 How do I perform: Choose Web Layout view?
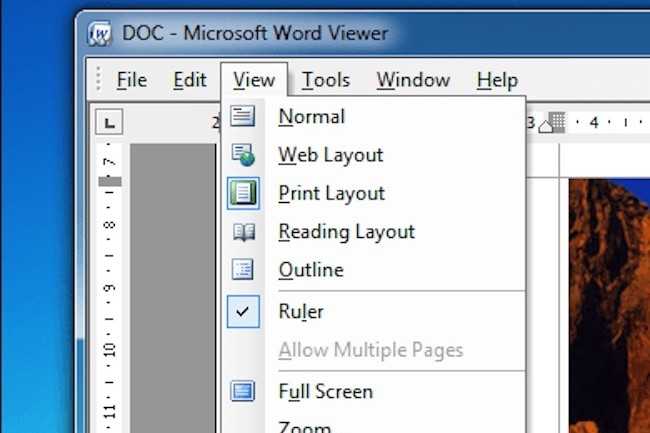[373, 155]
